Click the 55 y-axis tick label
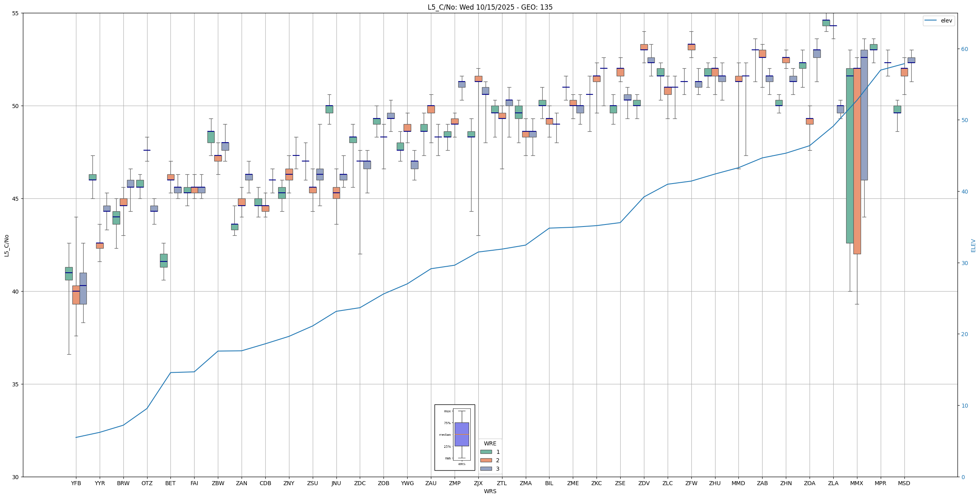The width and height of the screenshot is (980, 498). (x=15, y=13)
